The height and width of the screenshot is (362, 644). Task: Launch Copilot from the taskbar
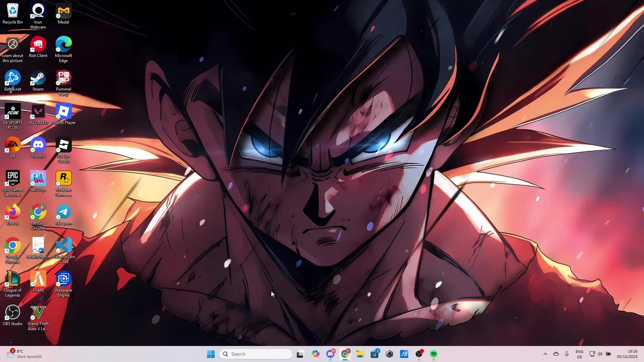[x=315, y=354]
